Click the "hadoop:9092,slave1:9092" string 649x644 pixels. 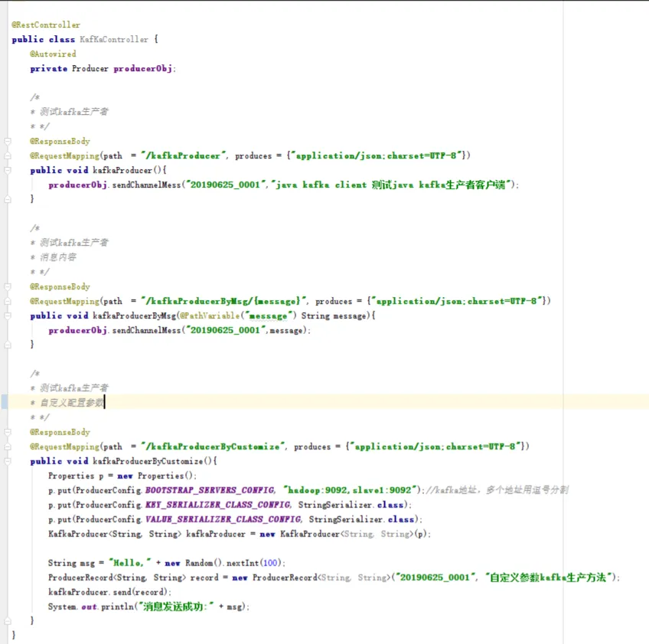[x=351, y=490]
